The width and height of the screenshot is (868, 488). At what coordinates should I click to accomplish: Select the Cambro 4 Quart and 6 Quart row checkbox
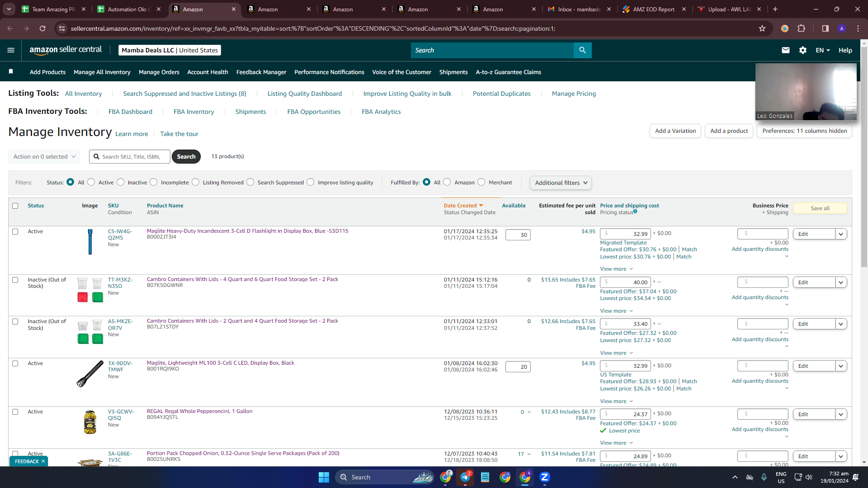[x=15, y=280]
